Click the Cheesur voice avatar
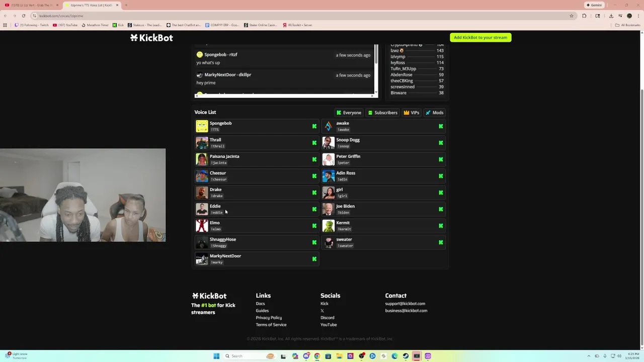 (202, 176)
